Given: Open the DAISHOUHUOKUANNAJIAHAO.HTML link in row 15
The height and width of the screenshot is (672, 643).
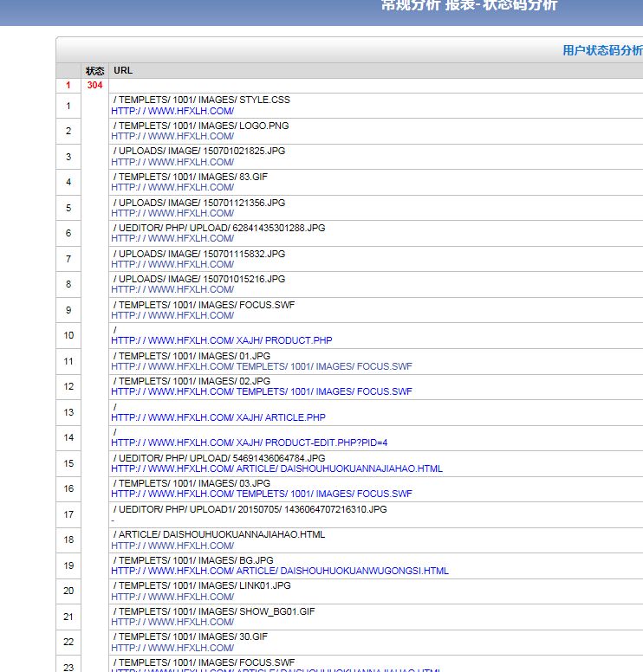Looking at the screenshot, I should 276,468.
